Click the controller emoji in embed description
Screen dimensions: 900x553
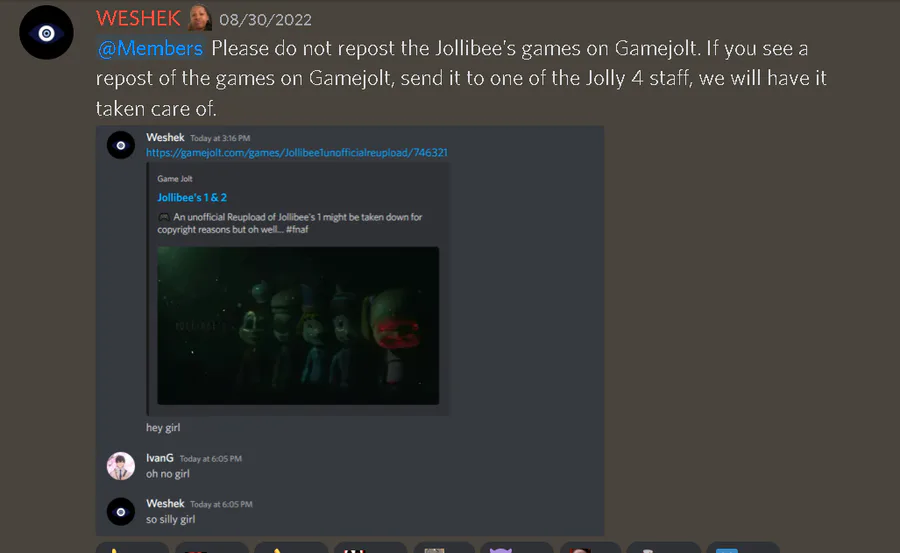(164, 217)
